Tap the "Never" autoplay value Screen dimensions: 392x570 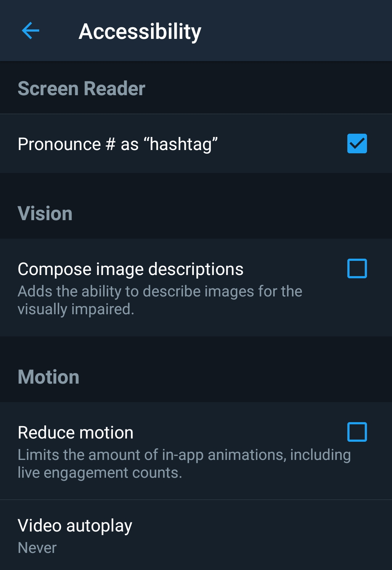pyautogui.click(x=37, y=548)
